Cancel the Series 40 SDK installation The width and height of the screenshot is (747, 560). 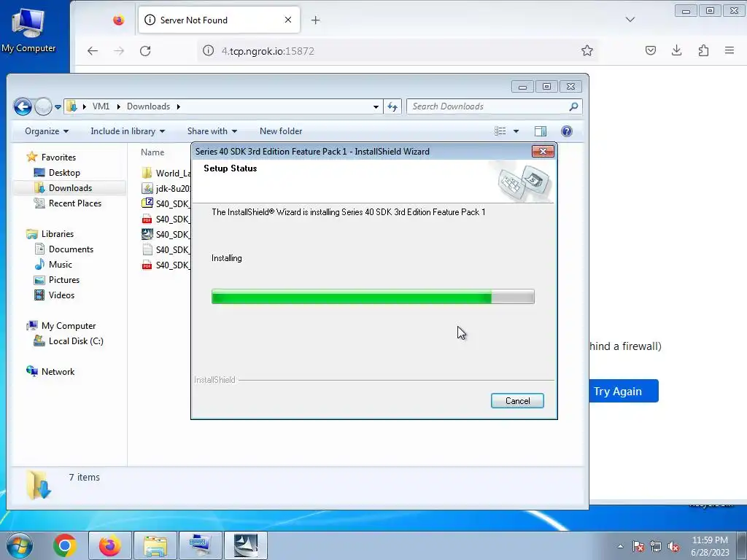(x=517, y=400)
